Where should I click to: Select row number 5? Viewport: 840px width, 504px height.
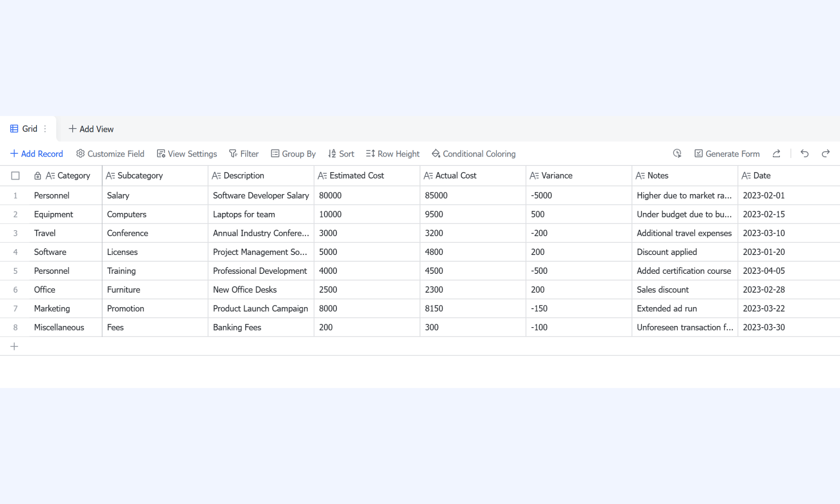[16, 271]
